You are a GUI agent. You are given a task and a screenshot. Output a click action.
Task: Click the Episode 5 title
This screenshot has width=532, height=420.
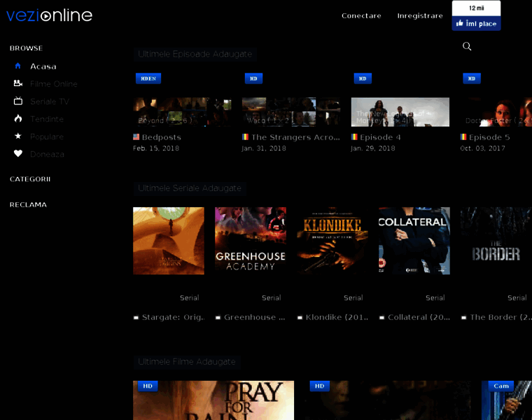(489, 137)
